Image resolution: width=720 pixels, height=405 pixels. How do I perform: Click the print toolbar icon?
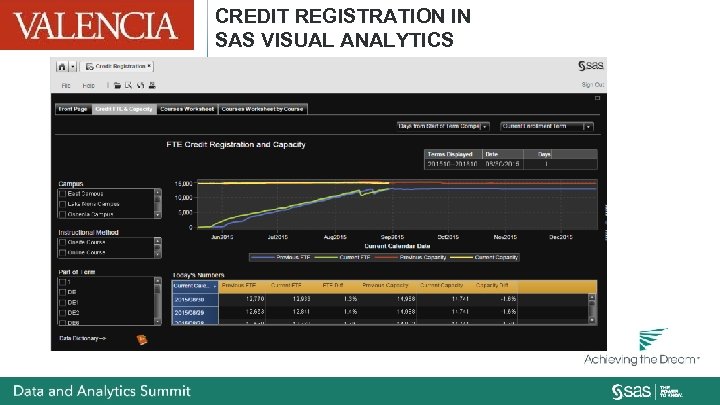point(152,85)
